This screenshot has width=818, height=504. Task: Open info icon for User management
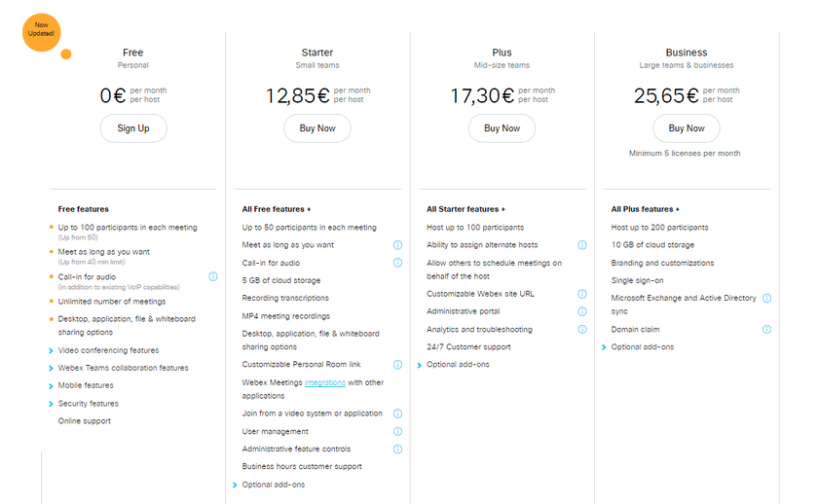point(397,431)
